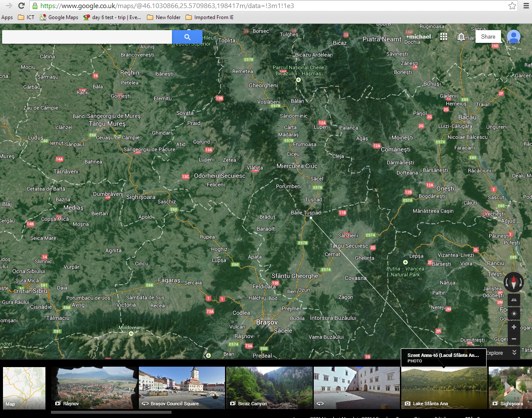
Task: Click the street view icon on Brașov Council Square
Action: point(145,404)
